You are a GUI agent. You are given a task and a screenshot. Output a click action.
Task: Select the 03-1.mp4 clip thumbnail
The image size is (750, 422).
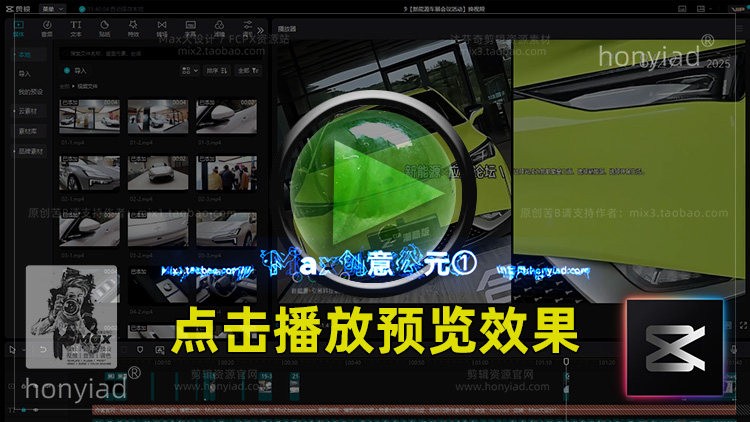(x=89, y=229)
